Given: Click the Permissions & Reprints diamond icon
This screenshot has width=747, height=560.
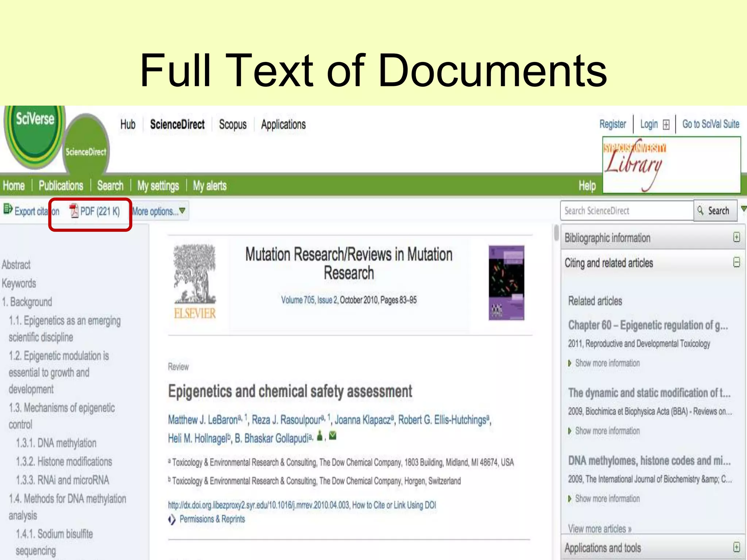Looking at the screenshot, I should click(x=172, y=519).
